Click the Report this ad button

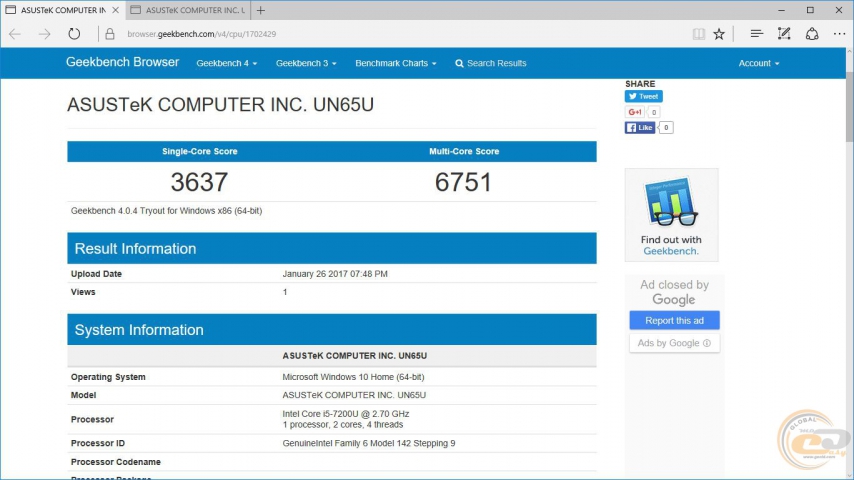674,321
